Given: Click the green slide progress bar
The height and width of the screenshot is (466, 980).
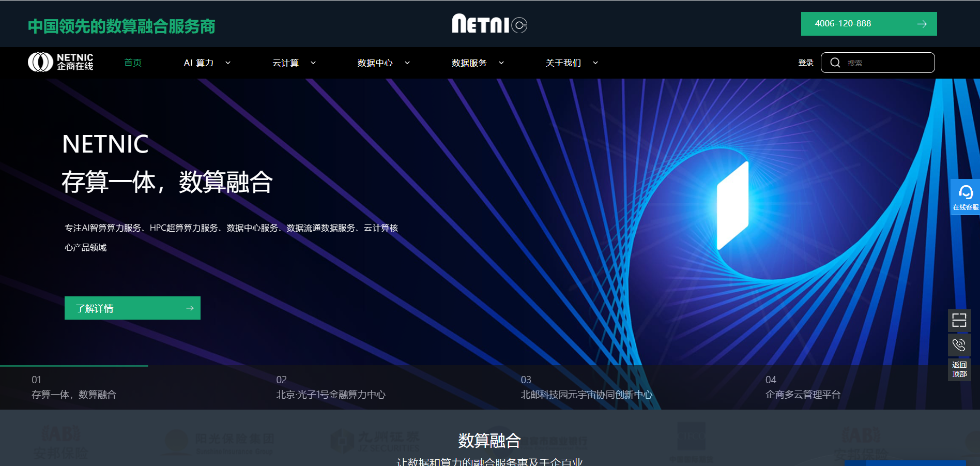Looking at the screenshot, I should pyautogui.click(x=74, y=366).
